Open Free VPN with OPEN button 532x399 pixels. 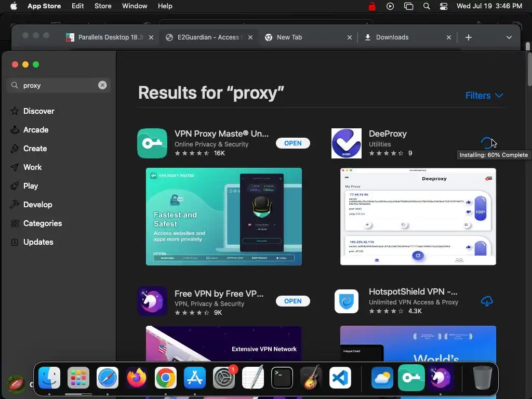pyautogui.click(x=293, y=301)
